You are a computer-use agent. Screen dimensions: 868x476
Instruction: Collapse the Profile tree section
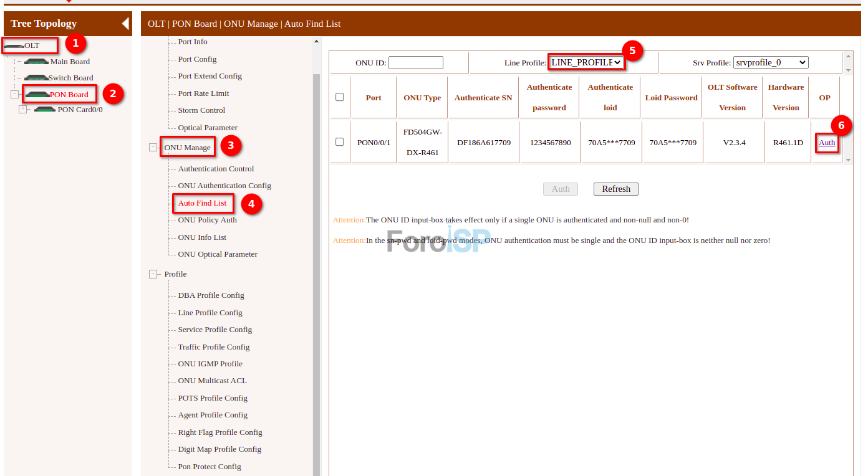point(153,274)
